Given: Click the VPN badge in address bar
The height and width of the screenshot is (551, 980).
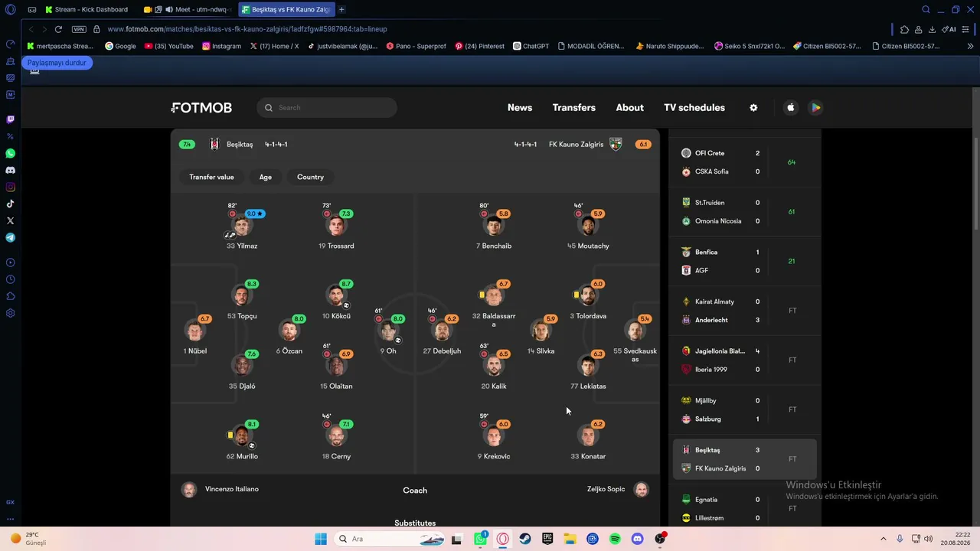Looking at the screenshot, I should (x=79, y=29).
